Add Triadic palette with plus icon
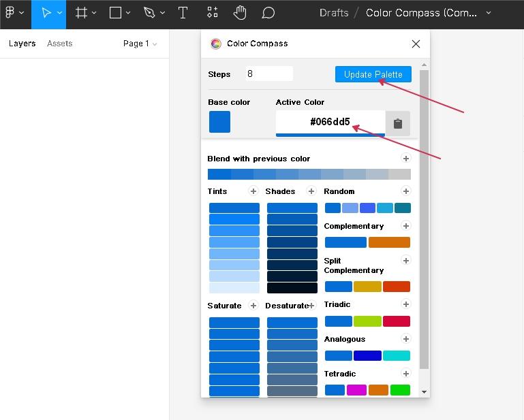 [x=406, y=304]
